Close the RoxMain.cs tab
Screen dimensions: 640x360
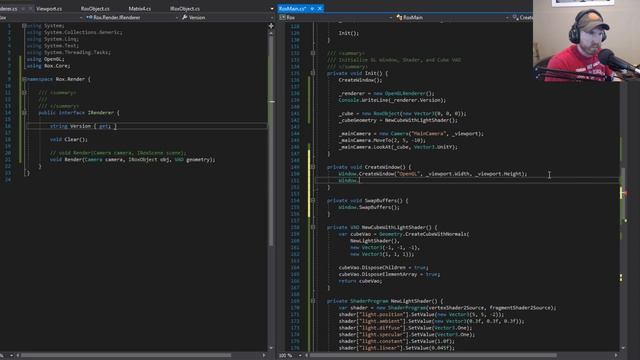320,9
